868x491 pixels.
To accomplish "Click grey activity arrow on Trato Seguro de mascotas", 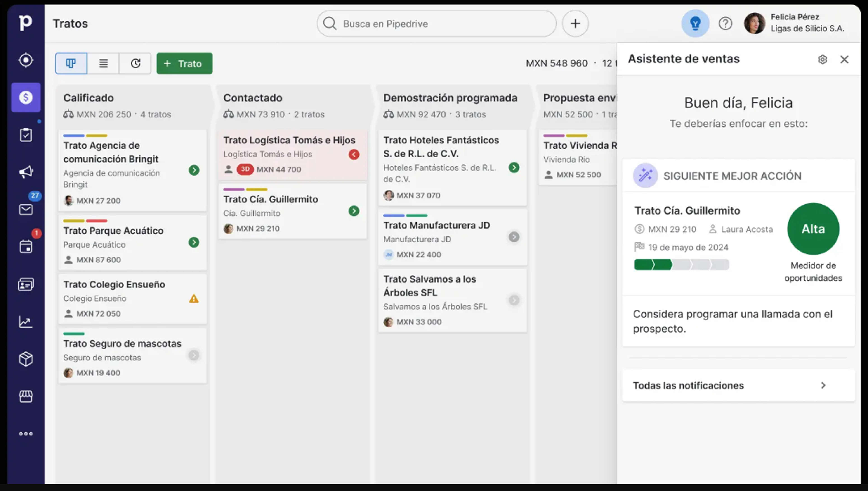I will [x=194, y=355].
